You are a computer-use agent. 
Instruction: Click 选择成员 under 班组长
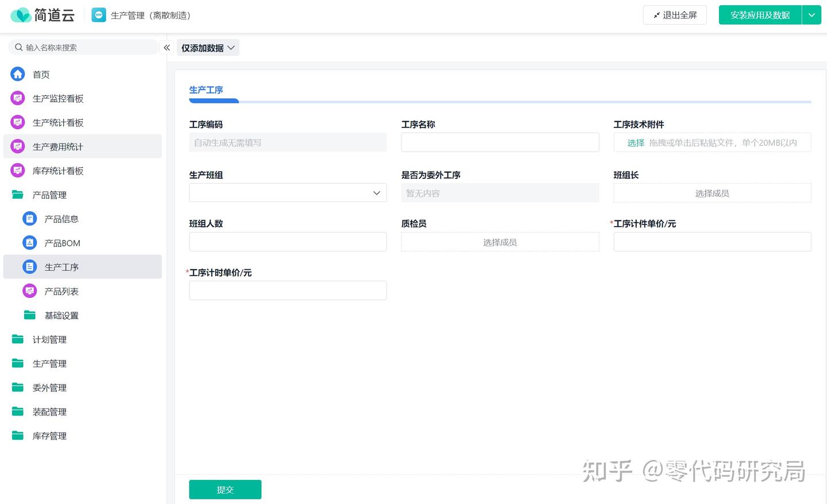[x=712, y=193]
